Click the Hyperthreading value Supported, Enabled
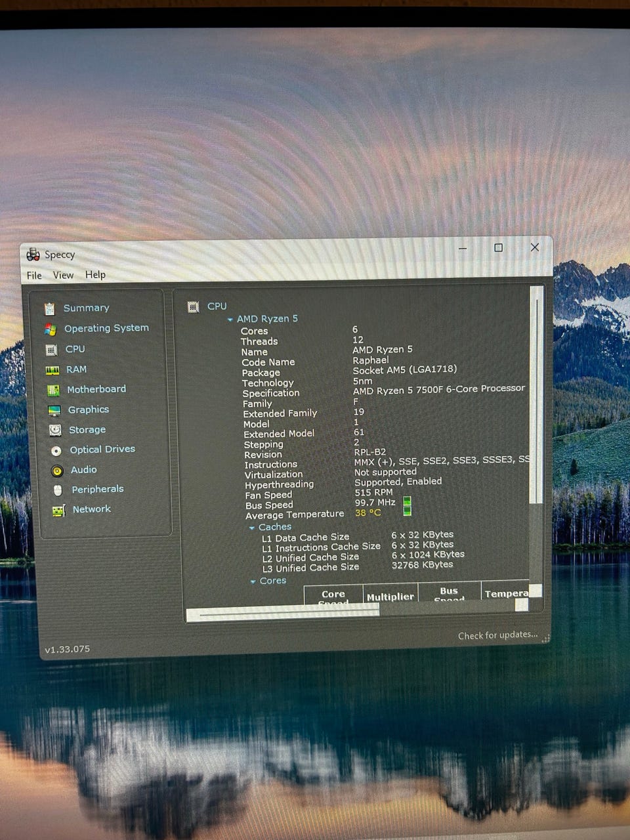This screenshot has width=630, height=840. (x=398, y=482)
